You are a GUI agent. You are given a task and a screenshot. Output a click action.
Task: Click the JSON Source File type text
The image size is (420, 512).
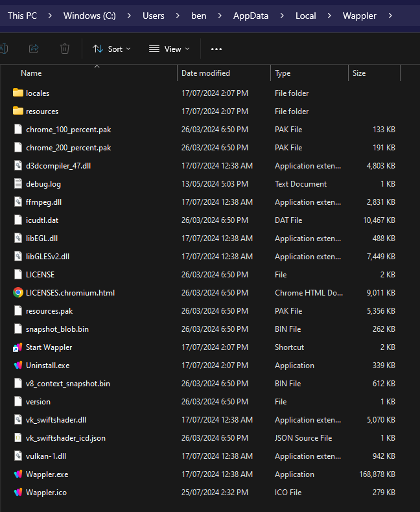click(x=303, y=438)
